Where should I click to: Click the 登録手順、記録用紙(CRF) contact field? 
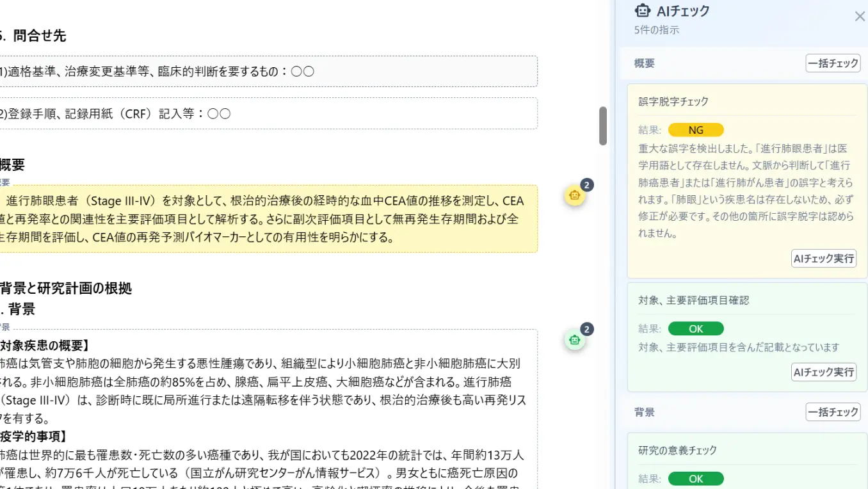pyautogui.click(x=268, y=113)
